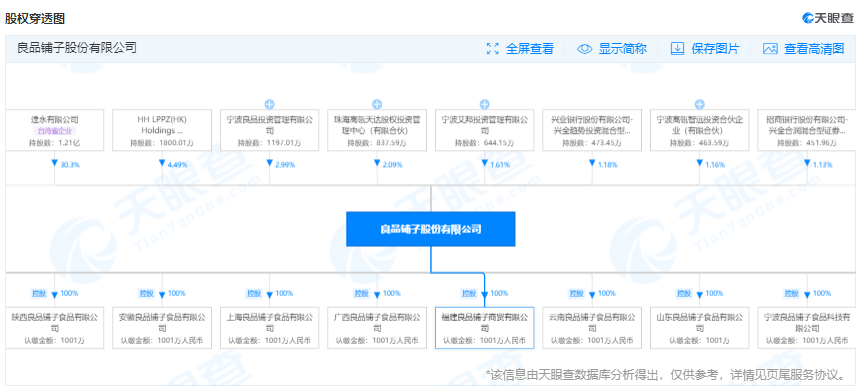This screenshot has height=391, width=864.
Task: Click the fullscreen expand icon
Action: 493,48
